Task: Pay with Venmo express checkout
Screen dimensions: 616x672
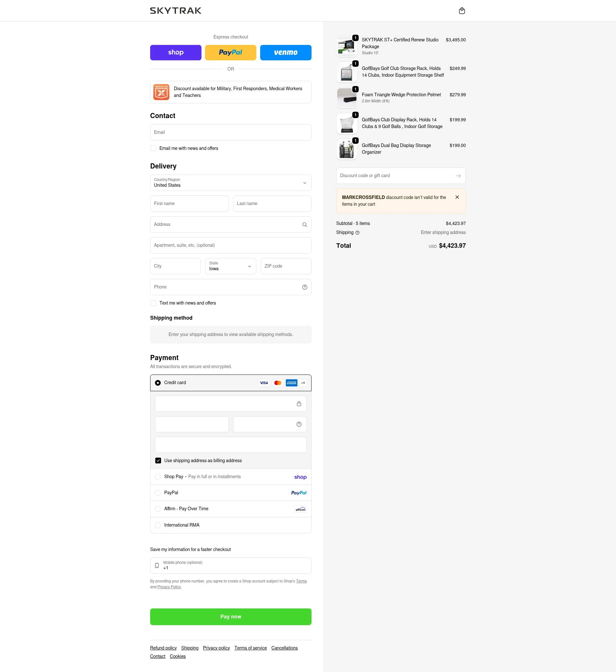Action: coord(286,53)
